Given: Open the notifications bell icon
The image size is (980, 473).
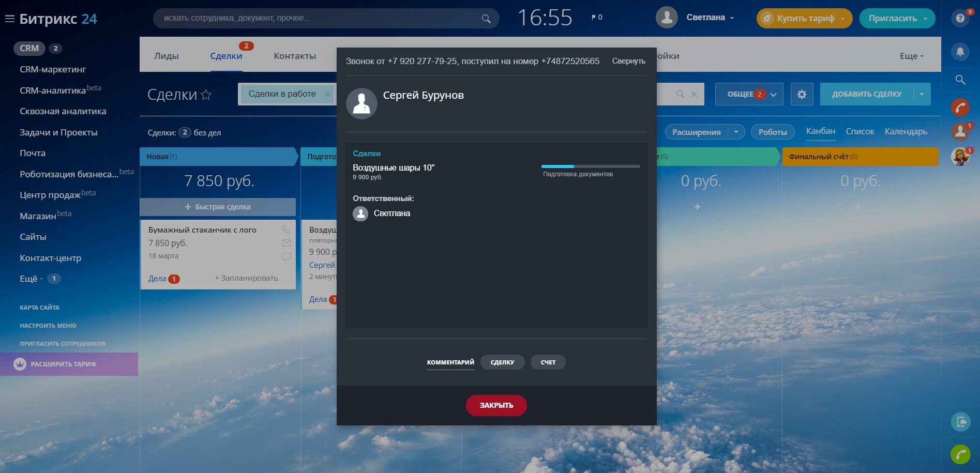Looking at the screenshot, I should click(x=960, y=51).
